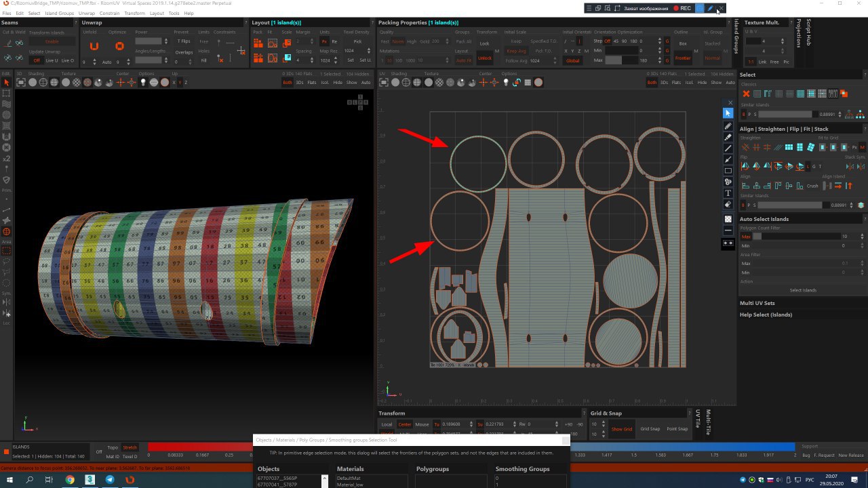
Task: Click the top Pack icon in Layout panel
Action: (x=258, y=43)
